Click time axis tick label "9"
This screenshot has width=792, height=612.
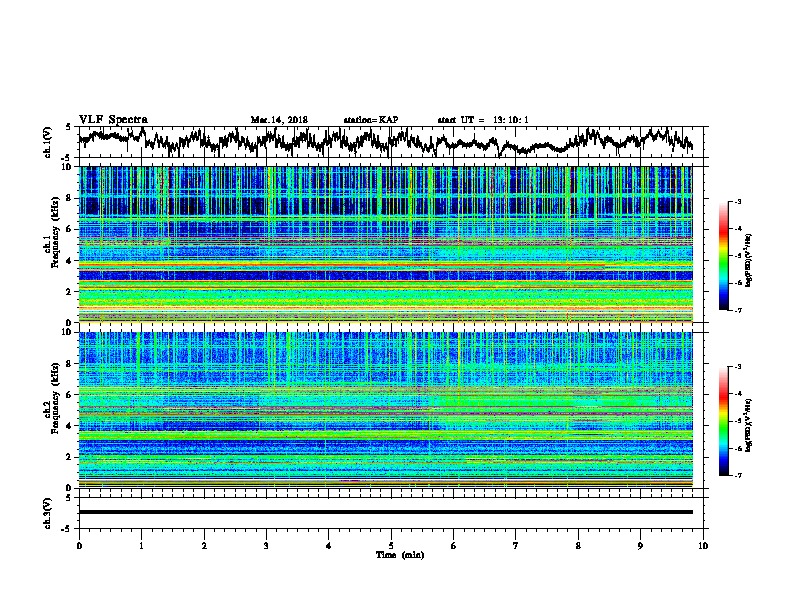pos(640,546)
